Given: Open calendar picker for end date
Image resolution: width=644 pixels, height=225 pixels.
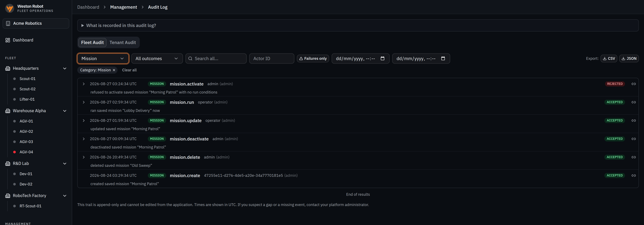Looking at the screenshot, I should point(443,58).
